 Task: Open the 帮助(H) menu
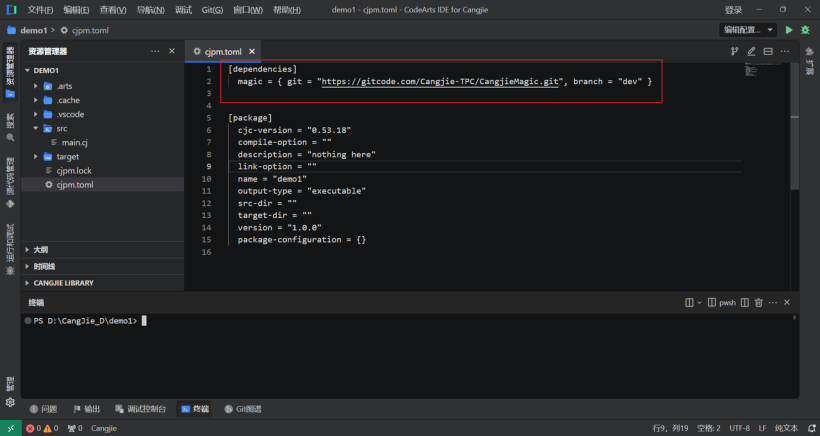click(x=287, y=10)
